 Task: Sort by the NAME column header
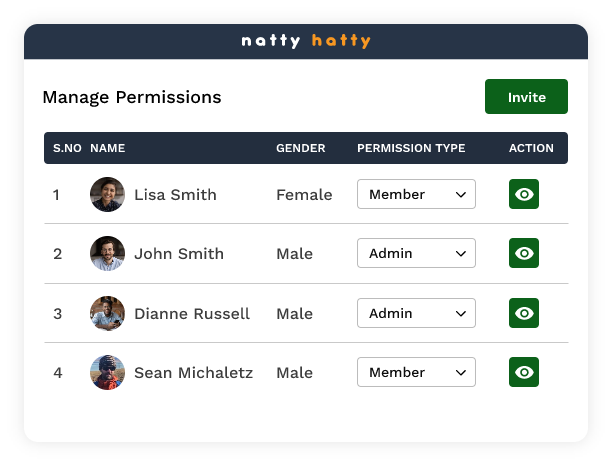(x=108, y=148)
